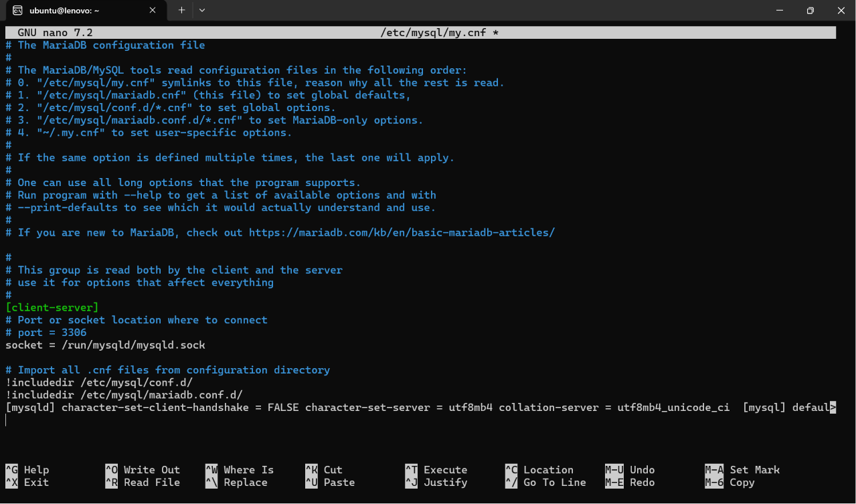The height and width of the screenshot is (504, 856).
Task: Click the socket = /run/mysqld/mysqld.sock line
Action: [105, 345]
